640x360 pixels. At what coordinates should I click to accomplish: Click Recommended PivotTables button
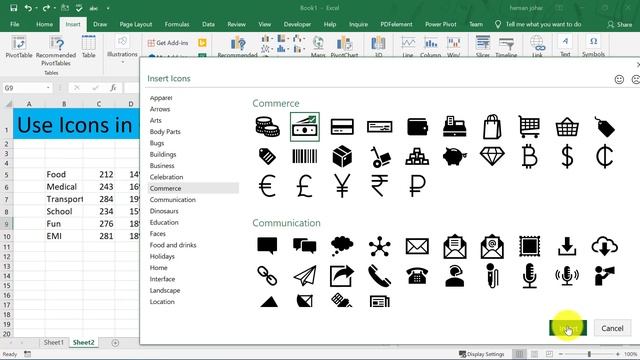coord(56,51)
